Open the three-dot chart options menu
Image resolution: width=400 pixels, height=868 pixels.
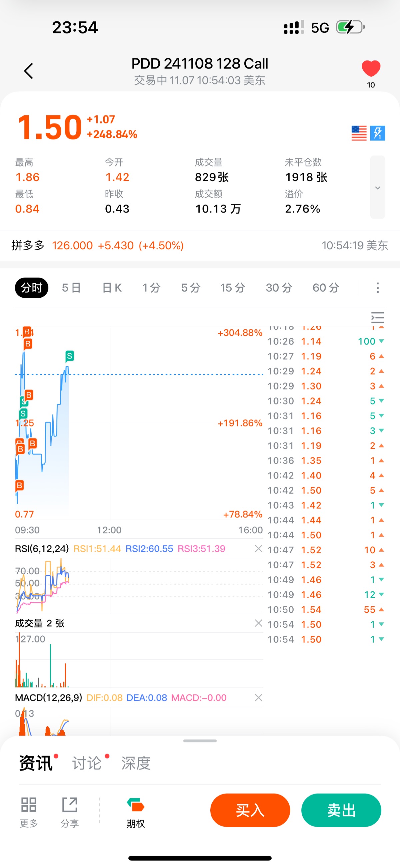[x=377, y=288]
